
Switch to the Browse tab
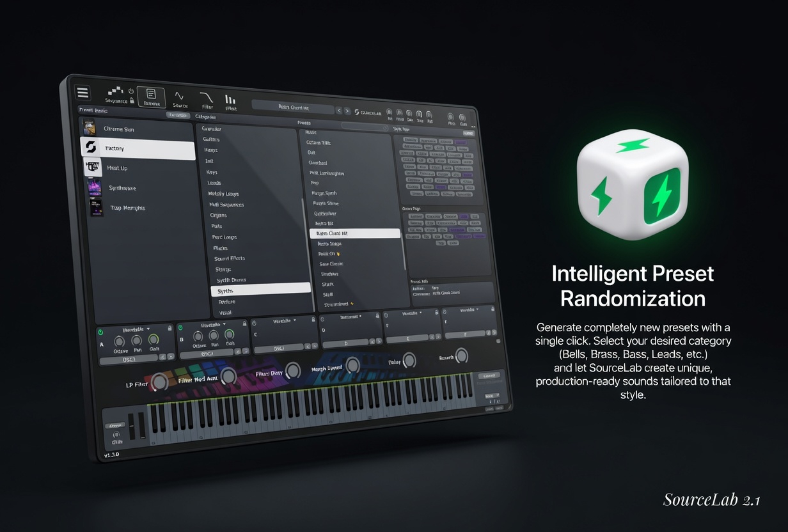pos(152,97)
